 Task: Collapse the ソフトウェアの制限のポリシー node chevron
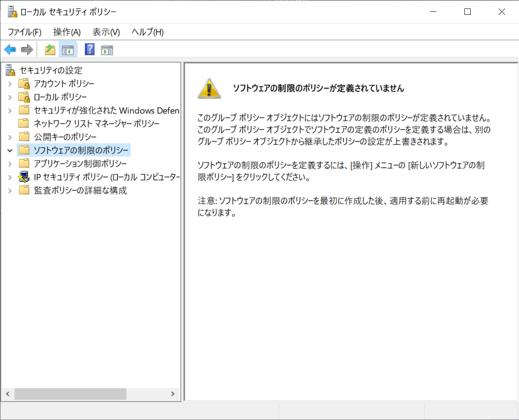pos(10,150)
